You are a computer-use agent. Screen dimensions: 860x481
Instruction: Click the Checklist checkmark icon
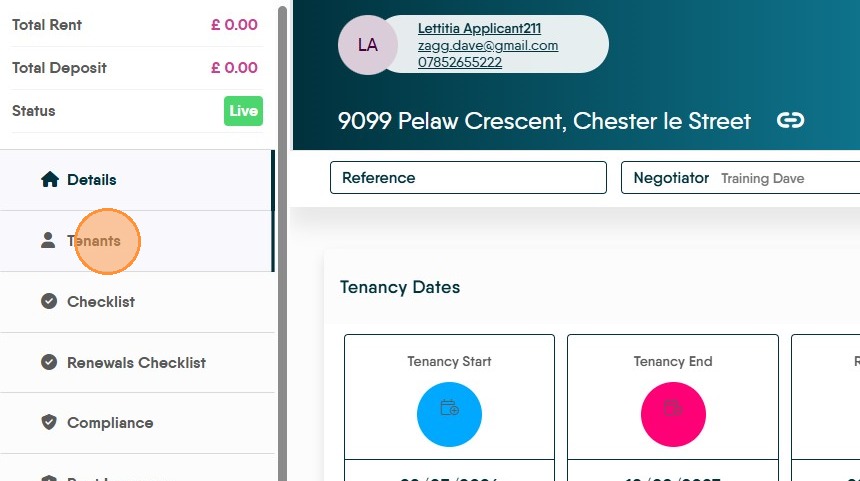pyautogui.click(x=48, y=301)
